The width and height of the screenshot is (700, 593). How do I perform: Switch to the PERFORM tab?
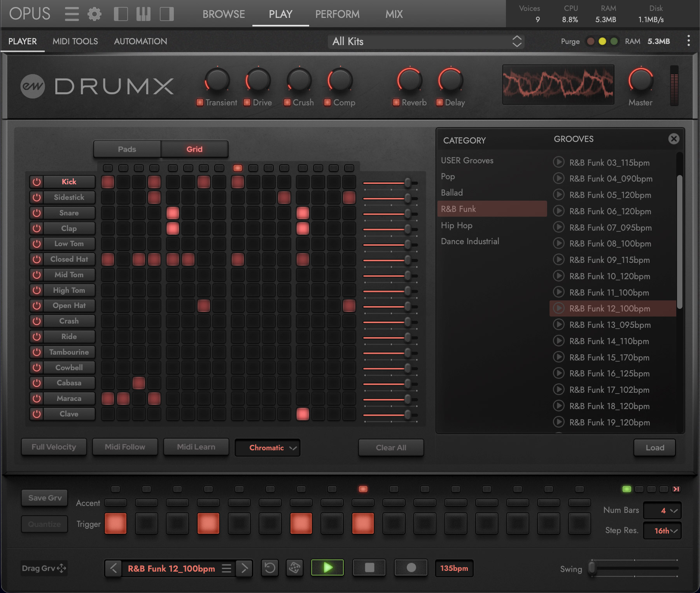coord(337,14)
